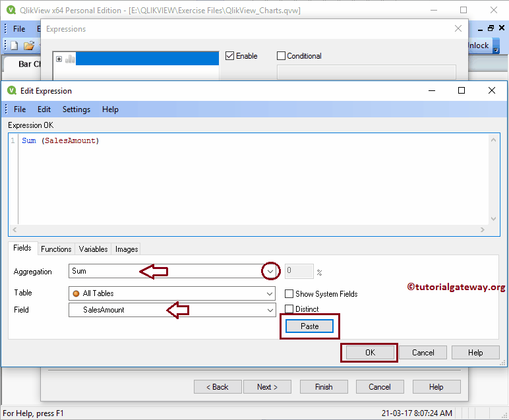Screen dimensions: 509x420
Task: Click the editor scroll left arrow
Action: click(15, 230)
